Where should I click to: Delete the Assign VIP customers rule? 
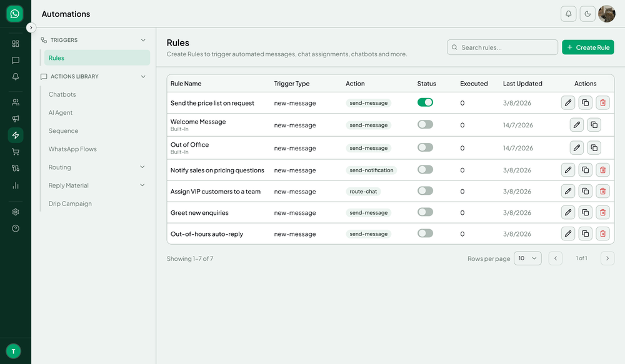coord(602,191)
